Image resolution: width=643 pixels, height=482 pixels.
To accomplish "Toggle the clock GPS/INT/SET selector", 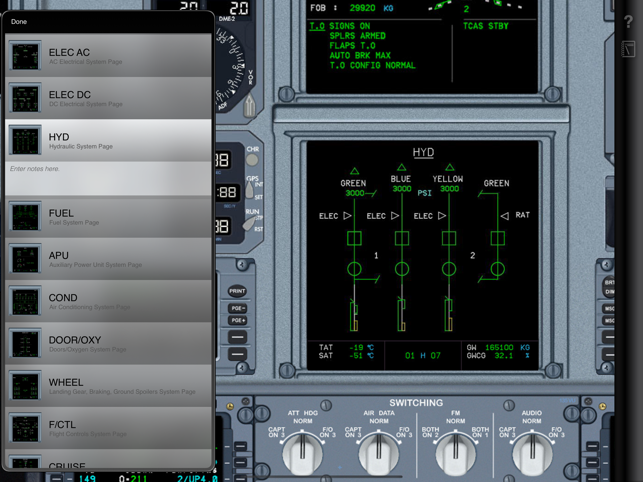I will click(x=249, y=190).
